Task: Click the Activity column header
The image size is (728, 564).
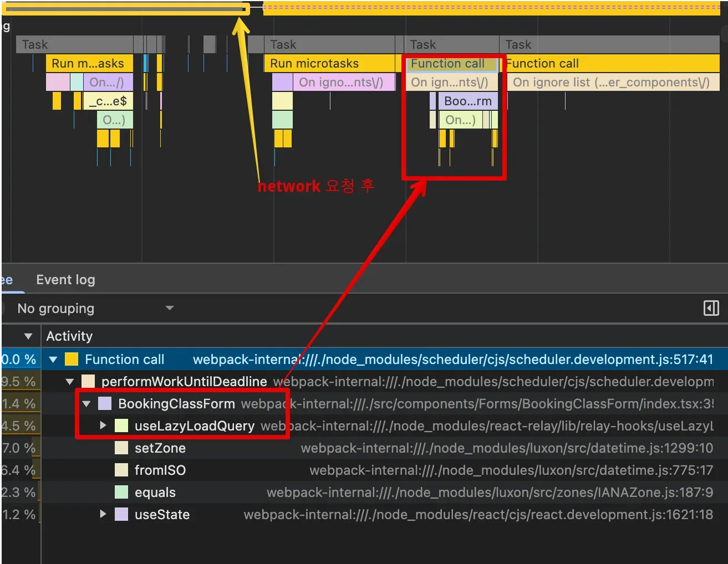Action: coord(69,336)
